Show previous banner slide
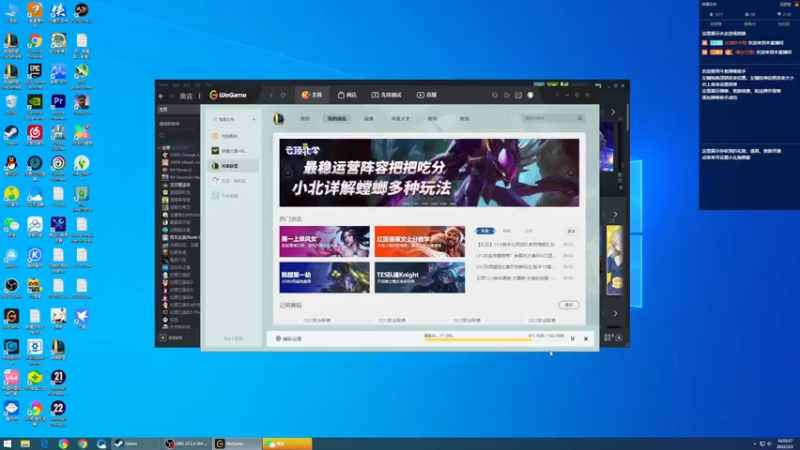800x450 pixels. (288, 173)
